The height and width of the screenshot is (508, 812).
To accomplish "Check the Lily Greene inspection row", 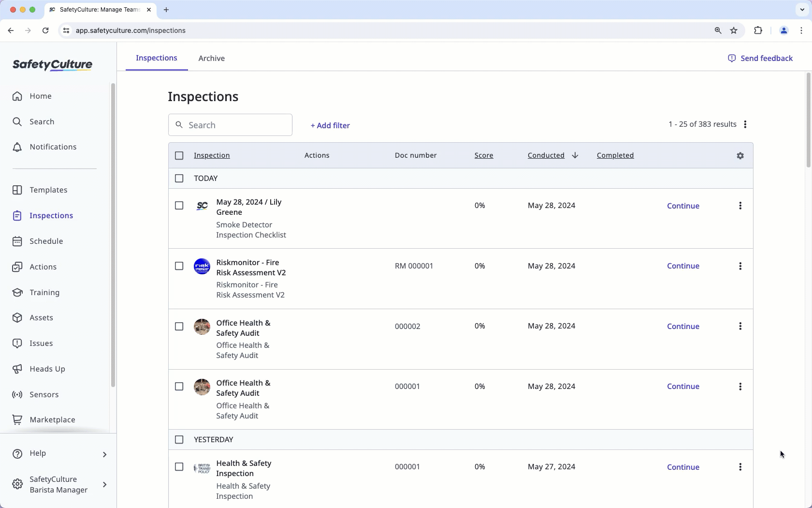I will (179, 206).
